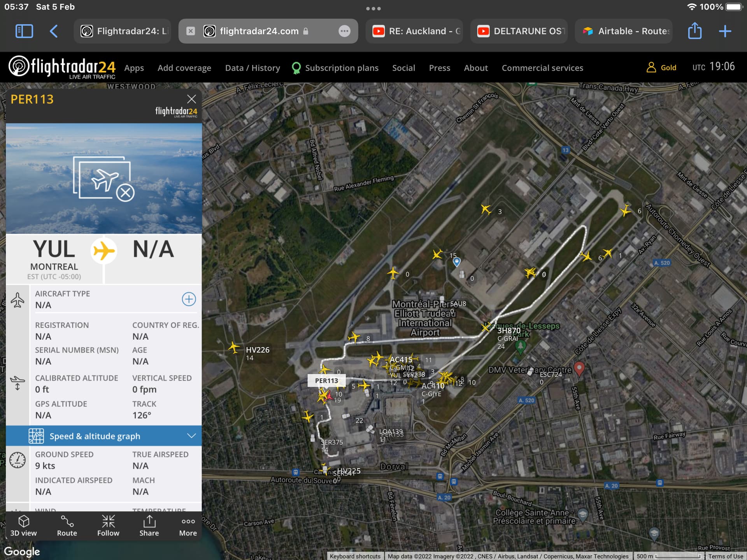
Task: Expand the Speed & altitude graph
Action: click(95, 436)
